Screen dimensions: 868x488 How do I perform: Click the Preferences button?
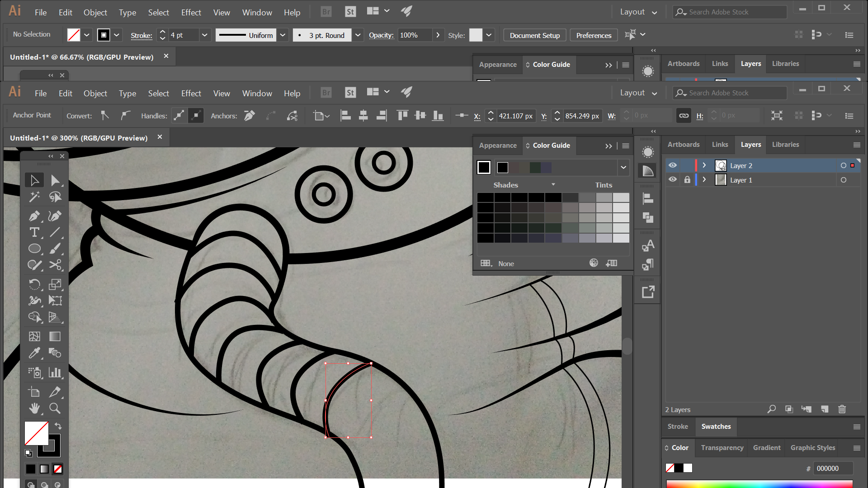click(594, 35)
